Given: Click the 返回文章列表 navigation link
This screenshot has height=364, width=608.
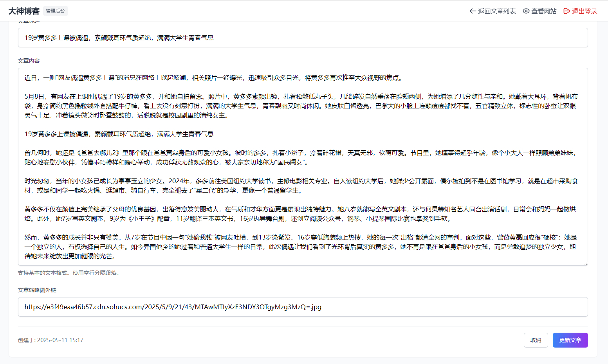Looking at the screenshot, I should point(496,11).
